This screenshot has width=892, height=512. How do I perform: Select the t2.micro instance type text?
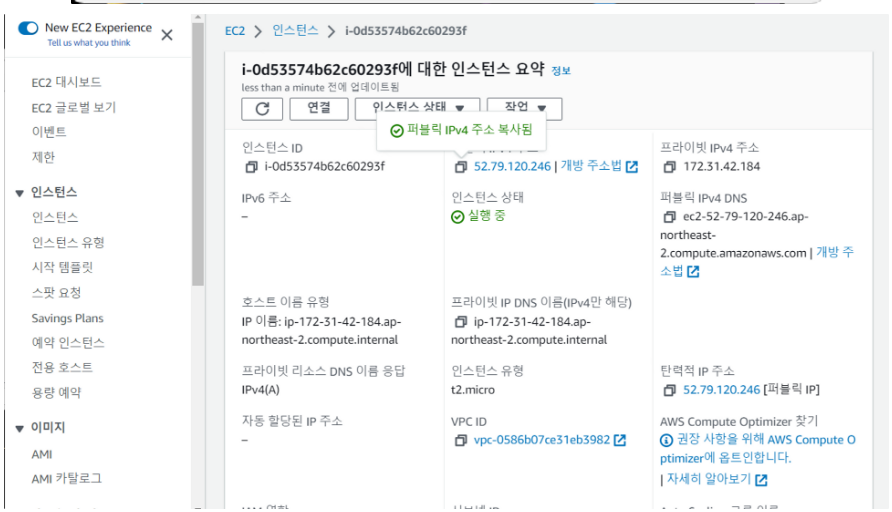[x=473, y=390]
